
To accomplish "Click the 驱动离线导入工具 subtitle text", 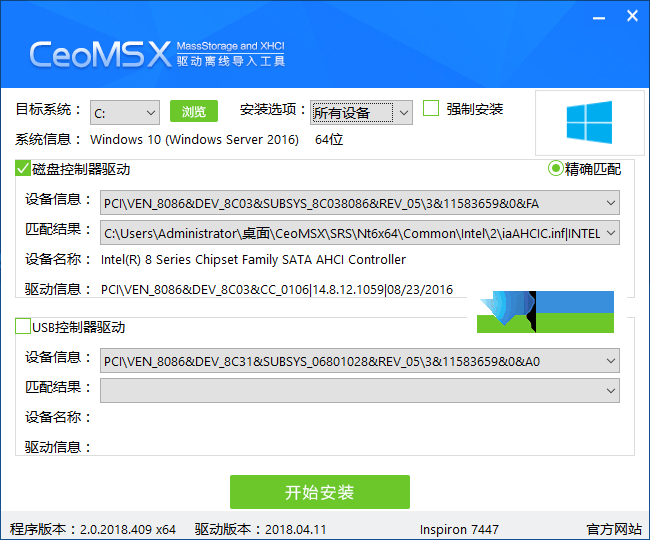I will 230,61.
